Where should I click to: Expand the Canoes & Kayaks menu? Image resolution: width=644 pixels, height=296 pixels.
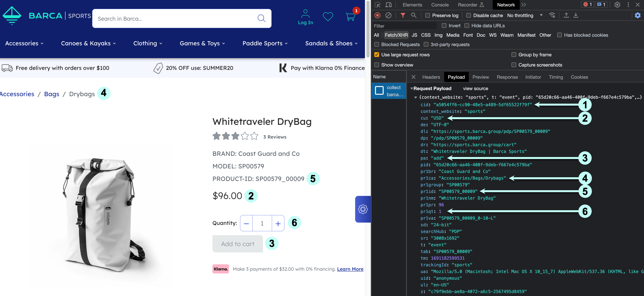[88, 43]
